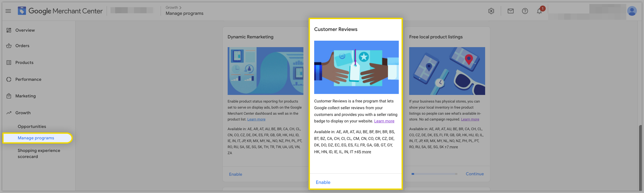This screenshot has height=193, width=644.
Task: Click Manage programs page heading
Action: coord(184,13)
